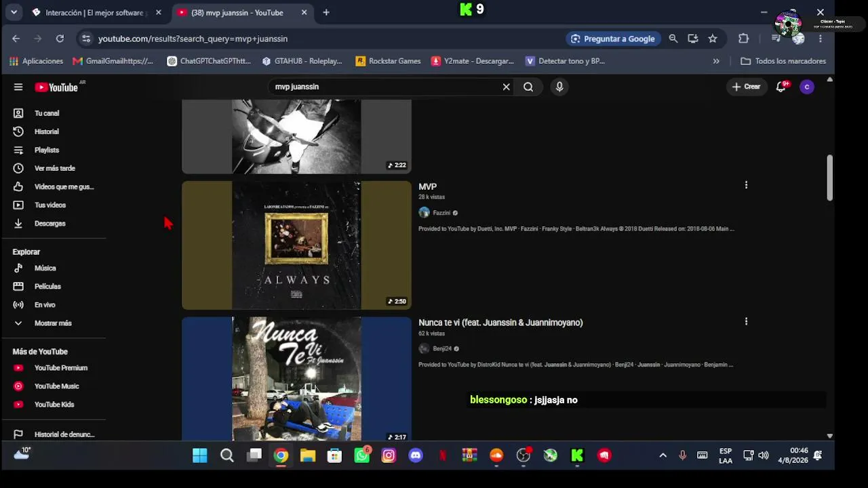Show hidden bookmarks overflow chevron

click(x=716, y=61)
